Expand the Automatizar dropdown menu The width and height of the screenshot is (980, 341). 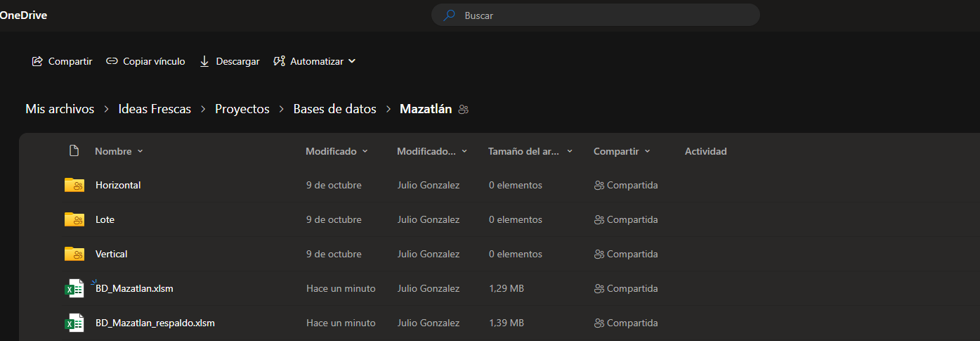[x=352, y=61]
